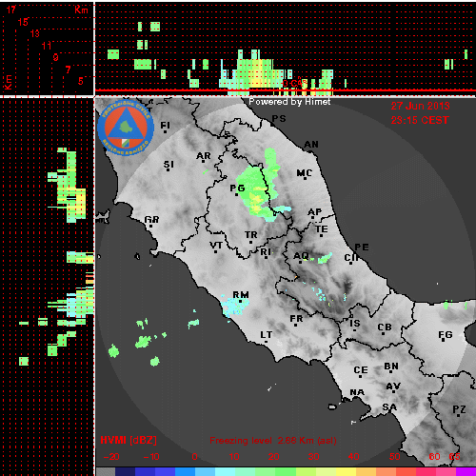Click the Protezione Civile Regione Abruzzo logo
Image resolution: width=476 pixels, height=476 pixels.
(x=126, y=128)
